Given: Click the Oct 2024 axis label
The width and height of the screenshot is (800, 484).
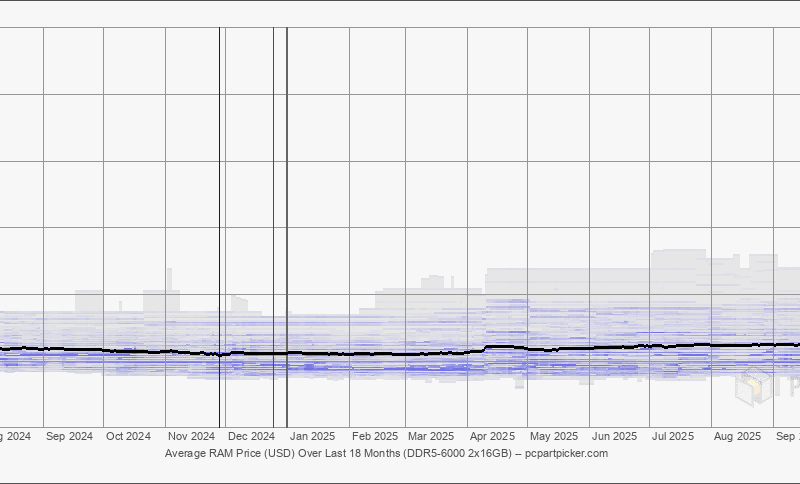Looking at the screenshot, I should click(128, 436).
